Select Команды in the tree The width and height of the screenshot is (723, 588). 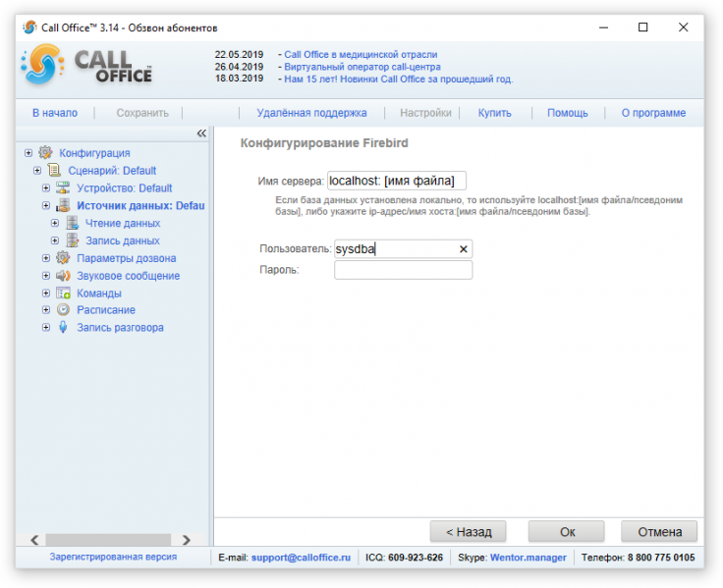point(99,294)
